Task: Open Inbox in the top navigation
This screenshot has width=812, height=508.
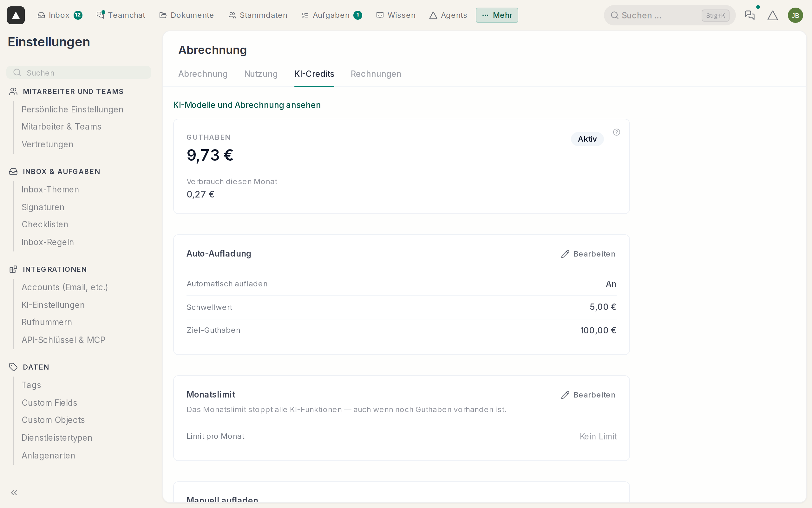Action: pyautogui.click(x=59, y=15)
